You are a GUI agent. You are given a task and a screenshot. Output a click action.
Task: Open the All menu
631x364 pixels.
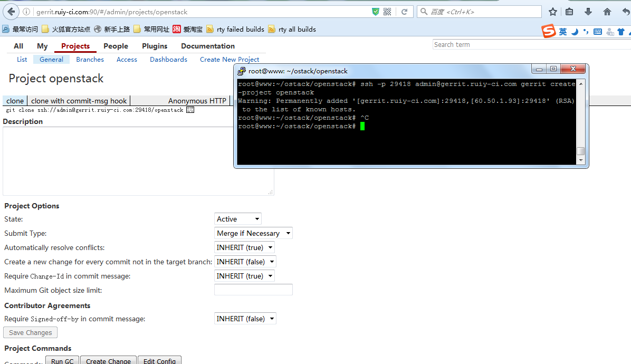[x=18, y=46]
